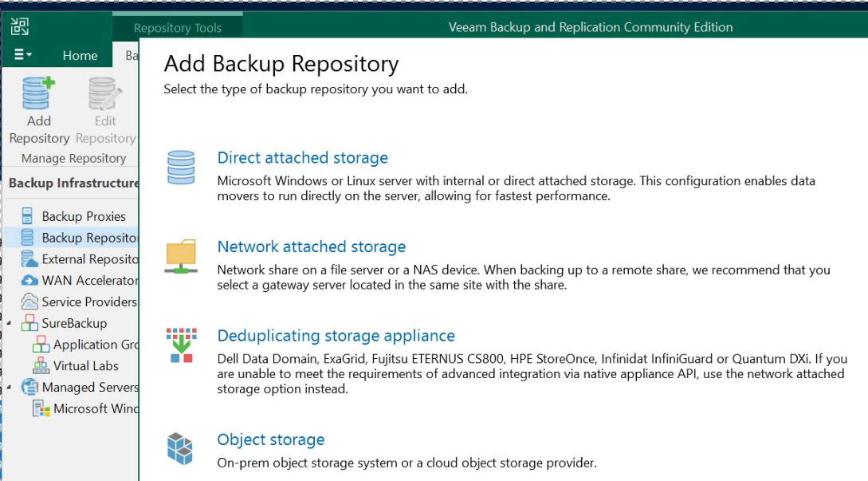Collapse the Managed Servers tree node
The height and width of the screenshot is (481, 868).
pos(8,388)
